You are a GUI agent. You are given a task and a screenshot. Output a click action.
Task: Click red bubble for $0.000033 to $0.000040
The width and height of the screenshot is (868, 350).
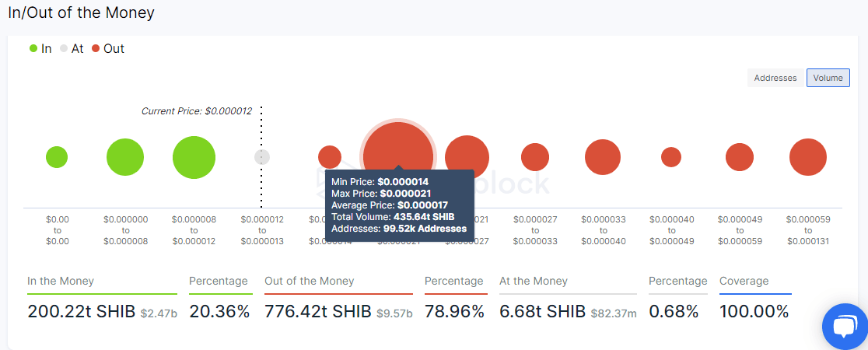[x=603, y=157]
